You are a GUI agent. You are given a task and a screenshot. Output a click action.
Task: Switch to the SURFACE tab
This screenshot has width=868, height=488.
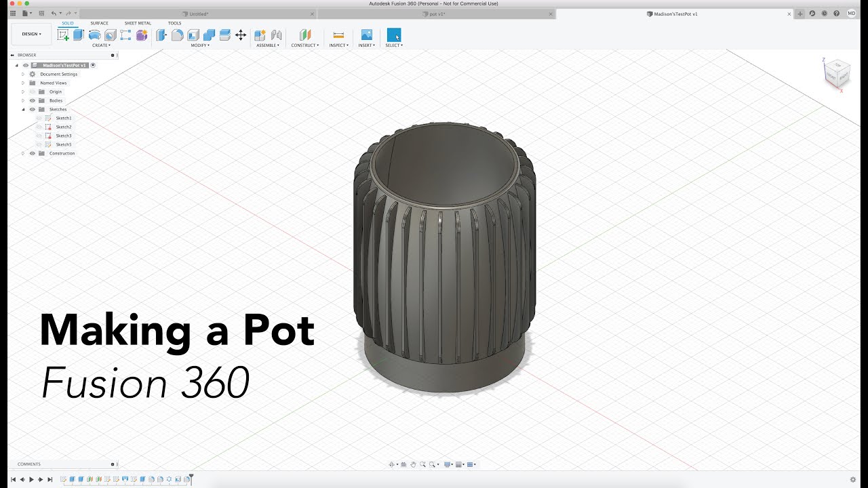(x=100, y=23)
